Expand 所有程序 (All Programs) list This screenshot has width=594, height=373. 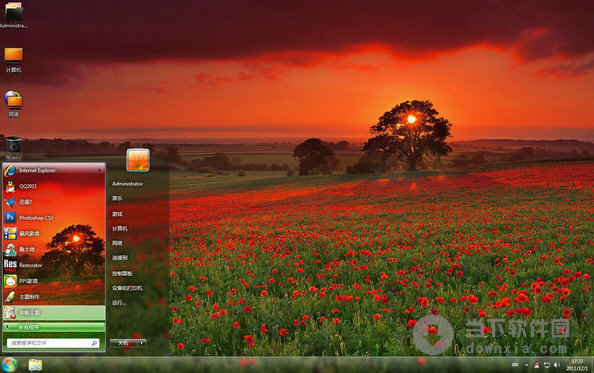(x=54, y=327)
